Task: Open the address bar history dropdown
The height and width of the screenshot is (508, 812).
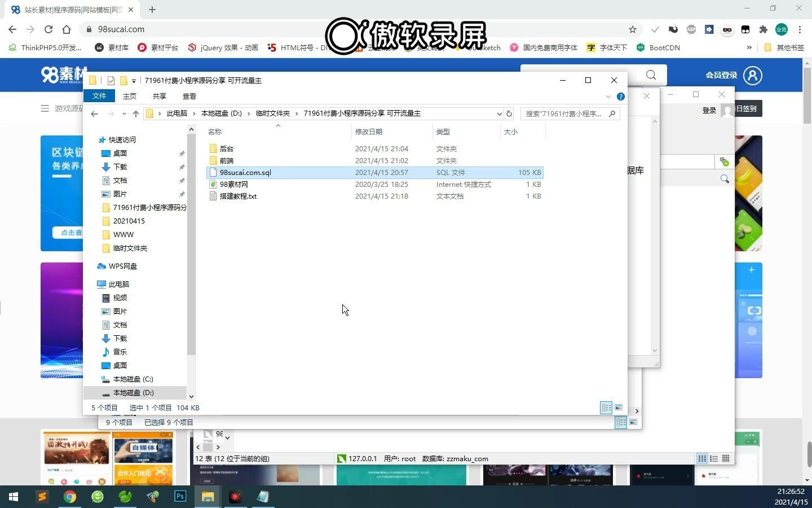Action: tap(499, 113)
